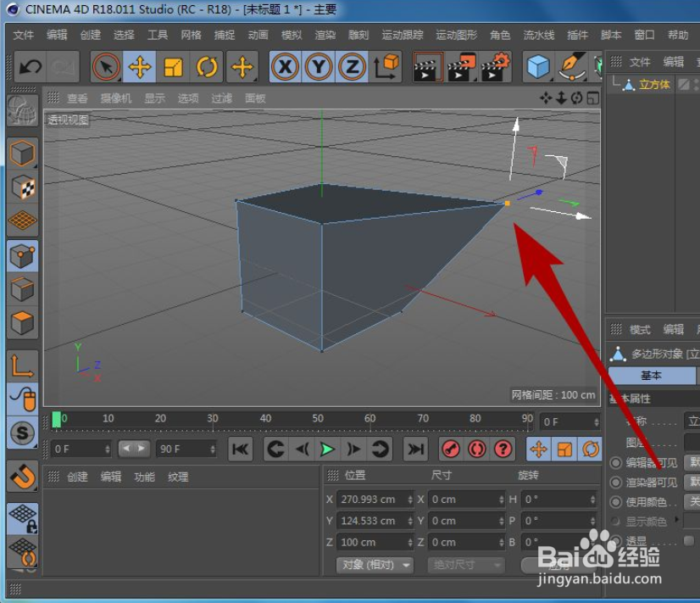This screenshot has height=603, width=700.
Task: Toggle Z axis lock
Action: coord(353,67)
